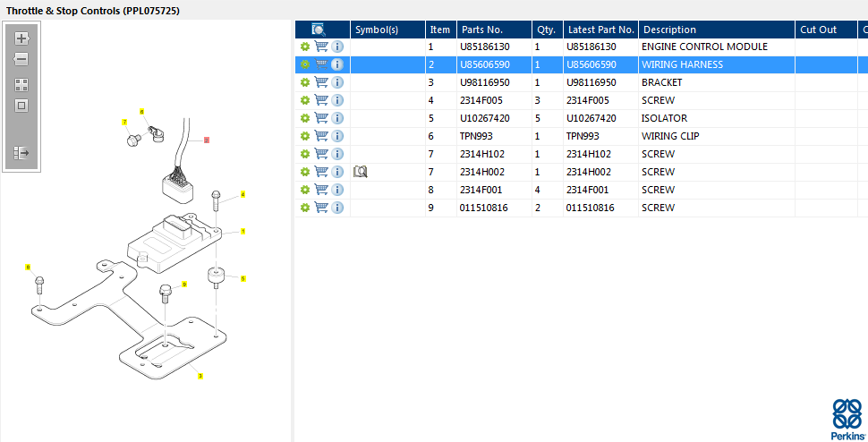This screenshot has height=442, width=868.
Task: Sort by Latest Part No. column header
Action: (600, 30)
